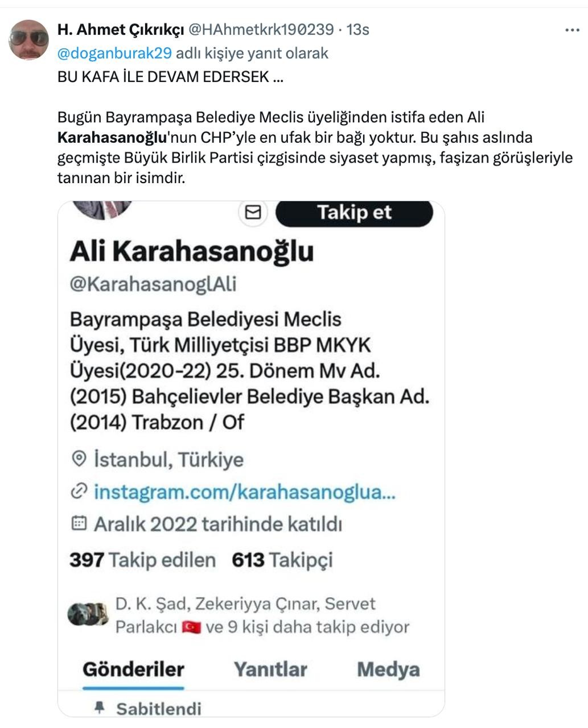The width and height of the screenshot is (588, 728).
Task: Click H. Ahmet Çıkrıkçı's profile avatar
Action: (x=29, y=40)
